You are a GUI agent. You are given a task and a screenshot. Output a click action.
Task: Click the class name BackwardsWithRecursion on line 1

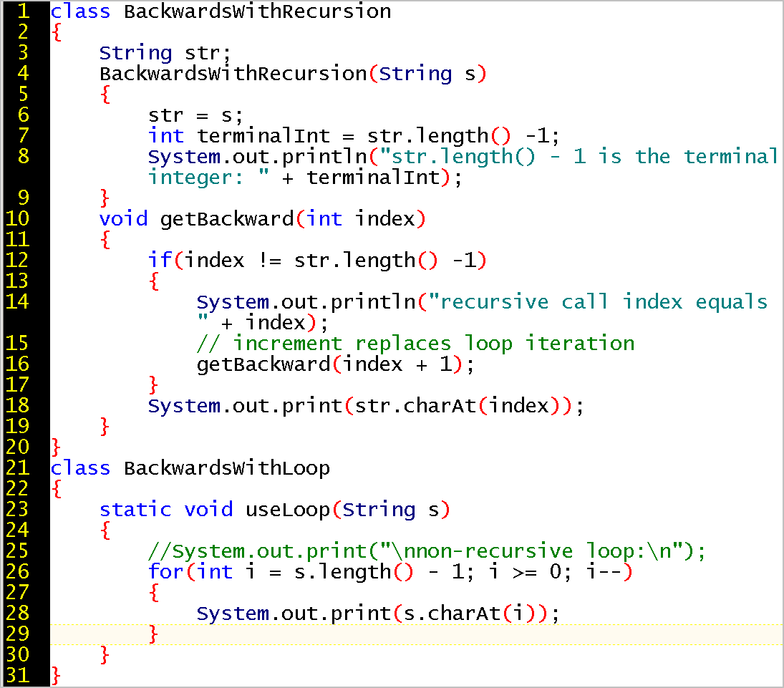pos(258,11)
